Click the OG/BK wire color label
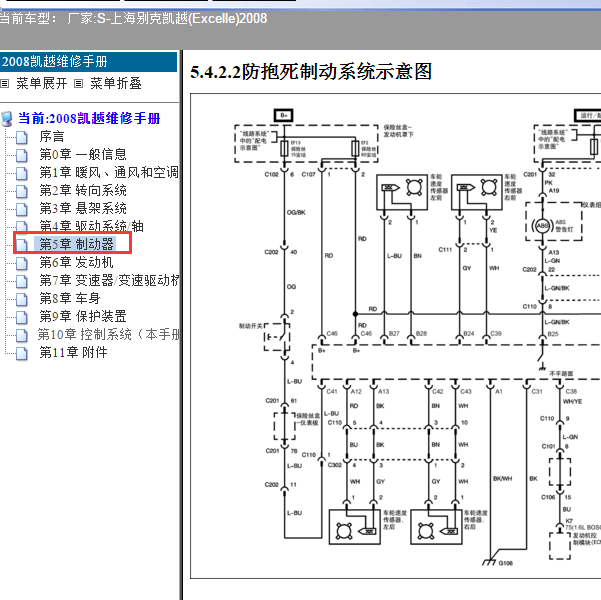The image size is (601, 600). click(296, 212)
